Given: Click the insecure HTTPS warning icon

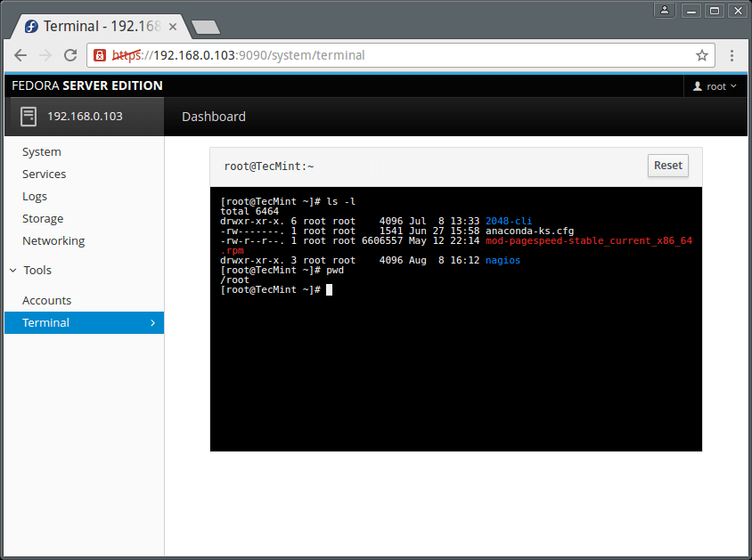Looking at the screenshot, I should pyautogui.click(x=101, y=55).
